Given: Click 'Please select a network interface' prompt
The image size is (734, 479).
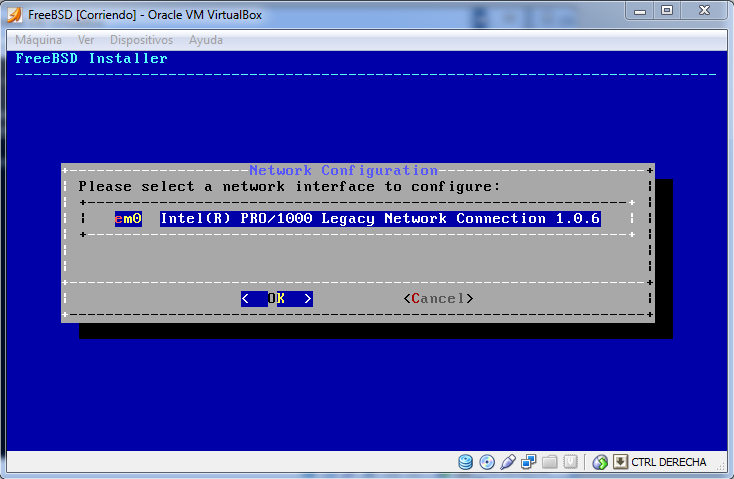Looking at the screenshot, I should 289,187.
